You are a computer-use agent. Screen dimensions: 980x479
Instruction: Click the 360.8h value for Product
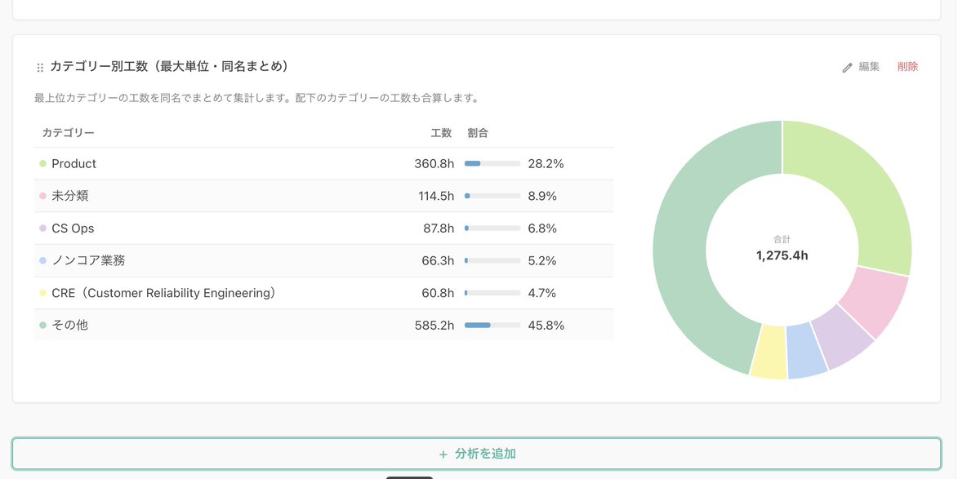(434, 163)
